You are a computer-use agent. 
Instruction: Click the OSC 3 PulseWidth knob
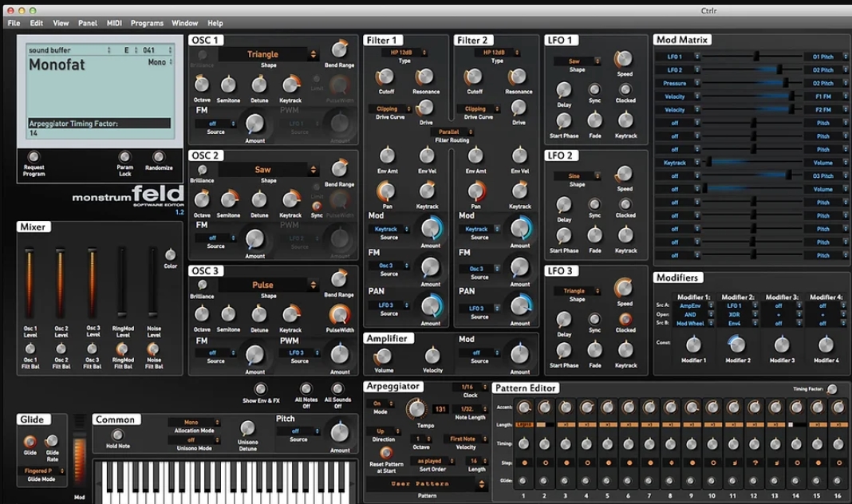click(x=339, y=314)
